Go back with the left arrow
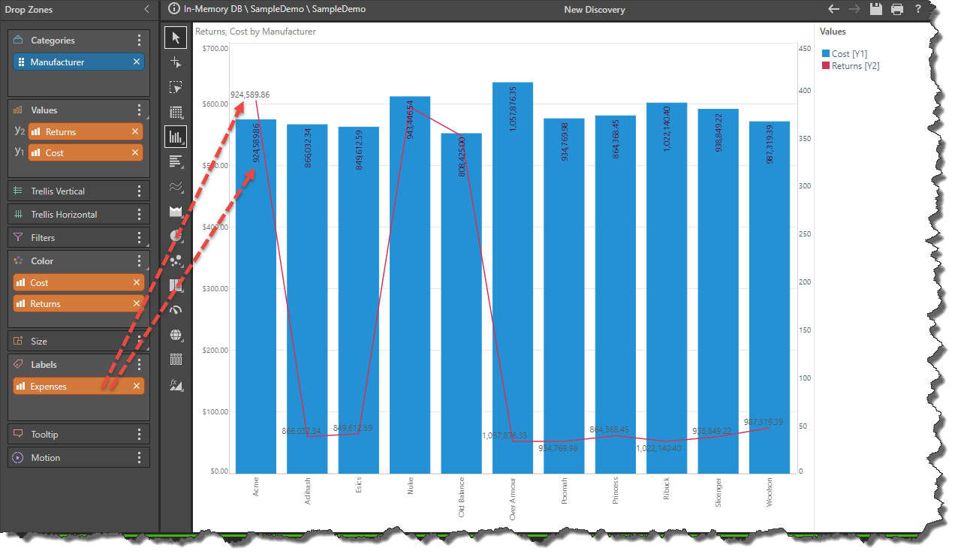The image size is (961, 560). click(833, 9)
